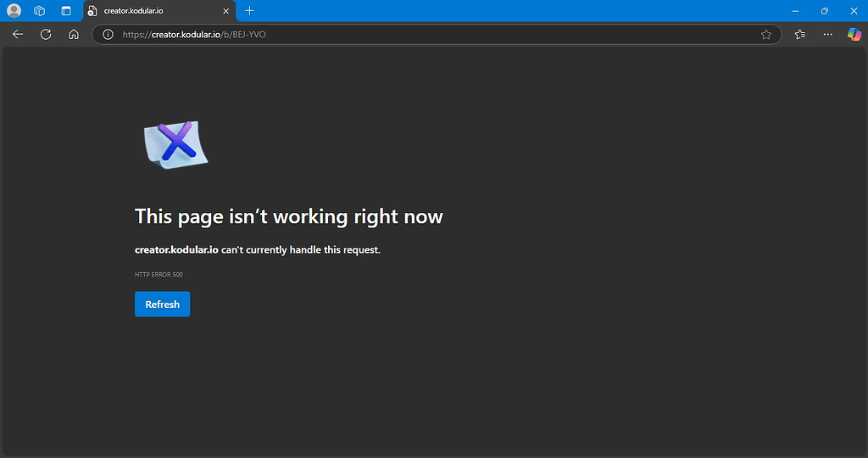Open the Favorites list

[800, 35]
